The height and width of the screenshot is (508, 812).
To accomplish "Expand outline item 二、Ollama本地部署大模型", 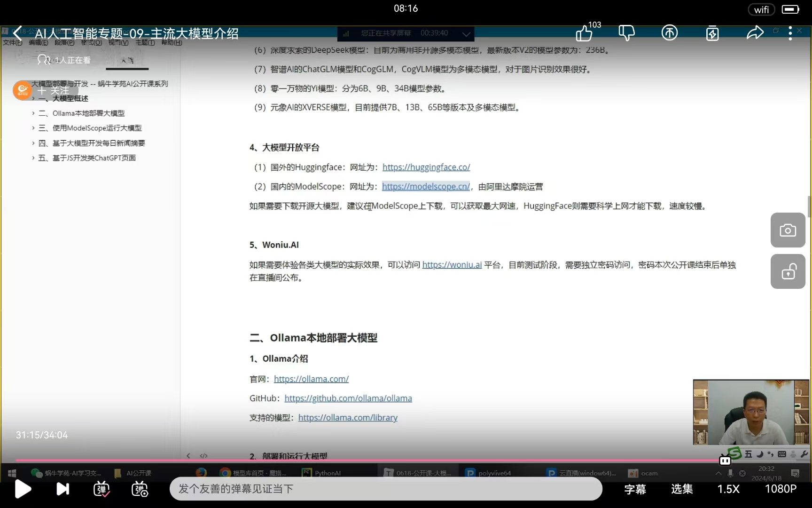I will (33, 113).
